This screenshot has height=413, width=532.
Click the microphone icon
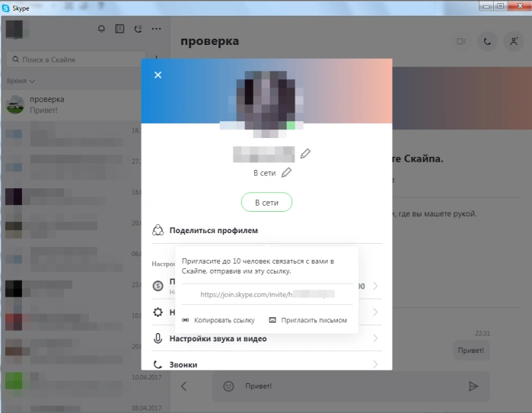(158, 338)
